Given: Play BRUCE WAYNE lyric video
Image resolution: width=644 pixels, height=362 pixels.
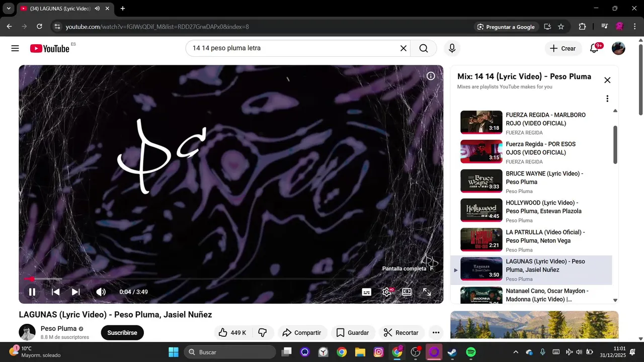Looking at the screenshot, I should [x=531, y=182].
